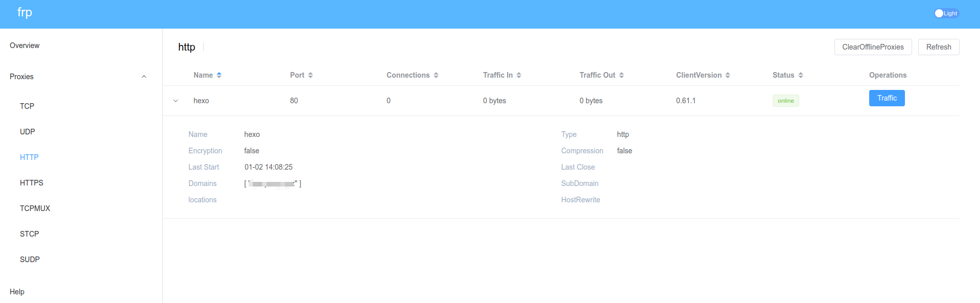Viewport: 980px width, 303px height.
Task: Click the Last Start time 01-02 14:08:25
Action: click(269, 167)
